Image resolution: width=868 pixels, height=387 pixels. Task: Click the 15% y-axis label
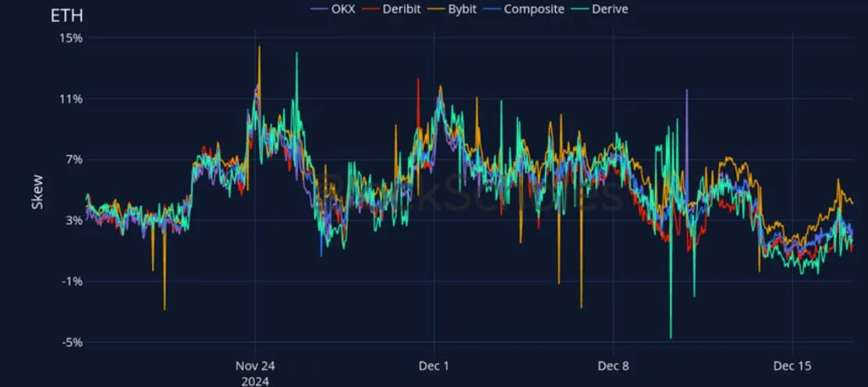pos(69,38)
